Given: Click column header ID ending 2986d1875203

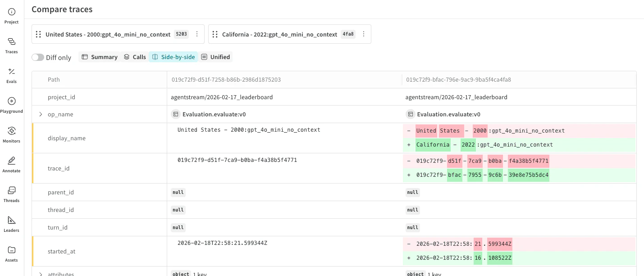Looking at the screenshot, I should tap(226, 79).
